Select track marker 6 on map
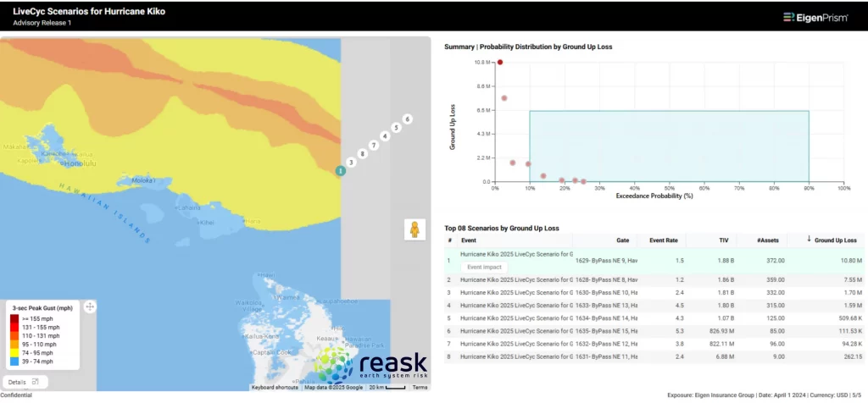 click(x=408, y=119)
